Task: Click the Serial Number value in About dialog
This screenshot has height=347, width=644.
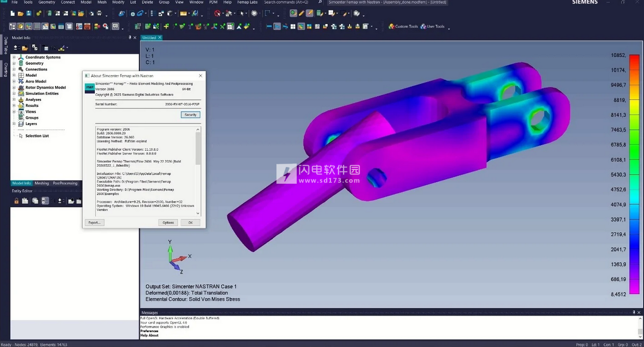Action: tap(182, 104)
